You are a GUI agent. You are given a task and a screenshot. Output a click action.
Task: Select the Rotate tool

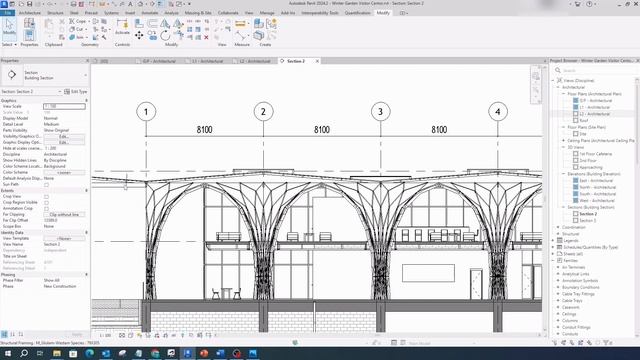[165, 36]
